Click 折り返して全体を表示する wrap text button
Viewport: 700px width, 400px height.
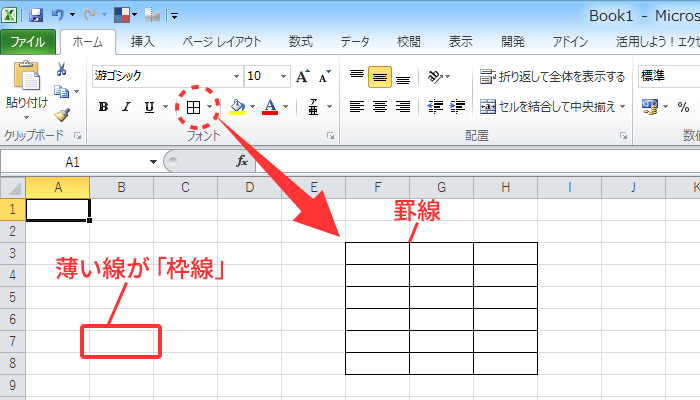coord(552,76)
